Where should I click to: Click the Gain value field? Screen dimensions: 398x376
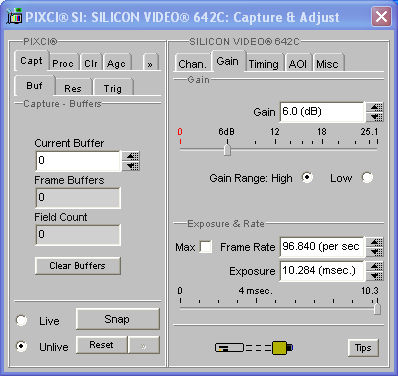[x=322, y=112]
